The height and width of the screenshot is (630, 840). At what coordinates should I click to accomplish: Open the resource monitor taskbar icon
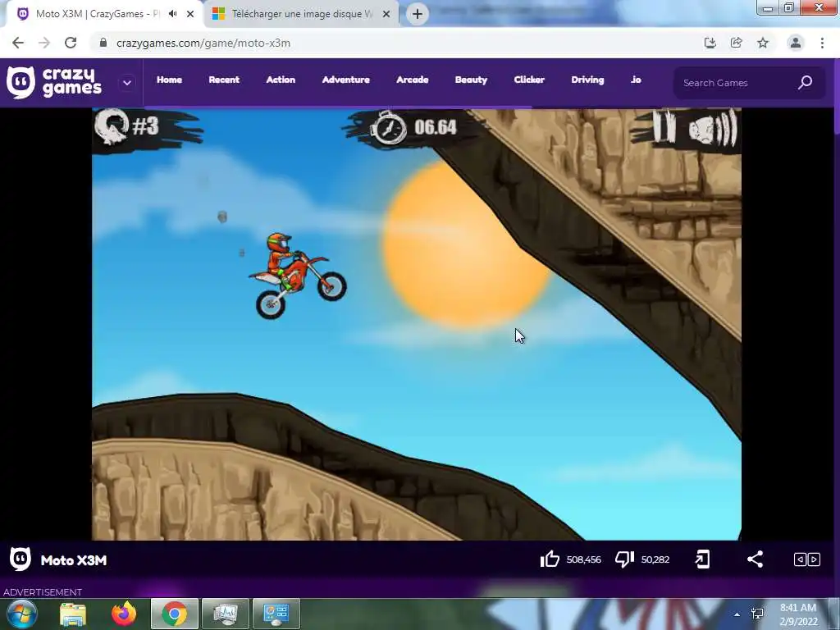click(x=226, y=614)
